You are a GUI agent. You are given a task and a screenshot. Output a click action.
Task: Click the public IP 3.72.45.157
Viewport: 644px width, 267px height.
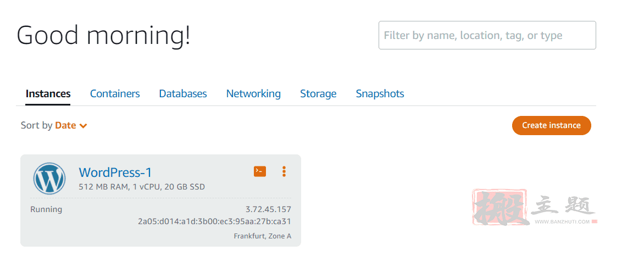(268, 209)
